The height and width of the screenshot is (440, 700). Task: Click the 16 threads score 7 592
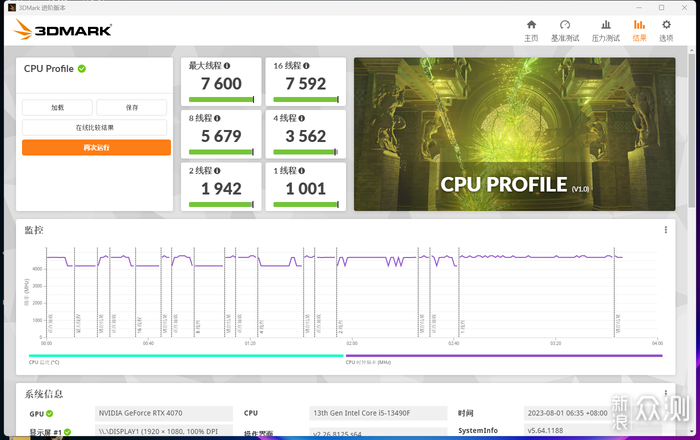coord(306,84)
